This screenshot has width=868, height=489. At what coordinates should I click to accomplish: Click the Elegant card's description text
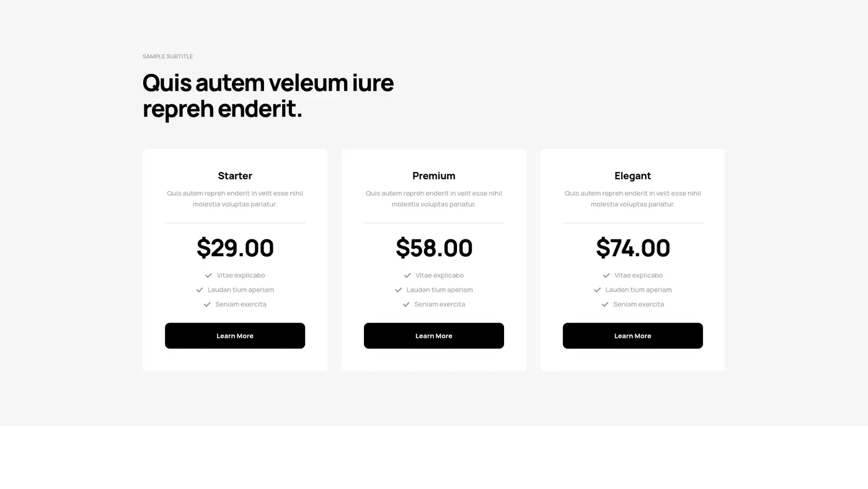click(x=632, y=198)
